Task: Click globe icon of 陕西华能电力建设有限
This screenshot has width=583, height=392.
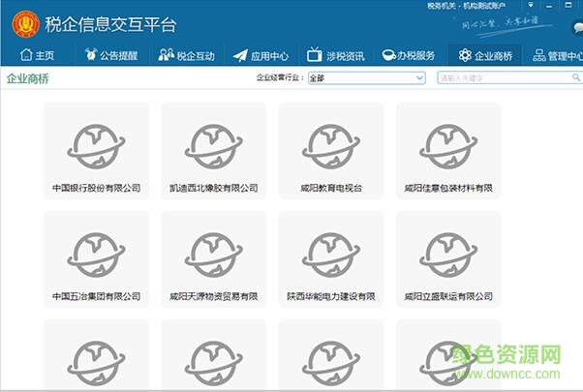Action: 331,255
